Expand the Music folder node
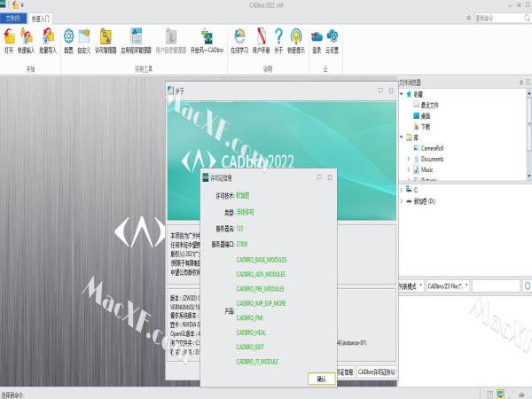The image size is (532, 399). (409, 169)
